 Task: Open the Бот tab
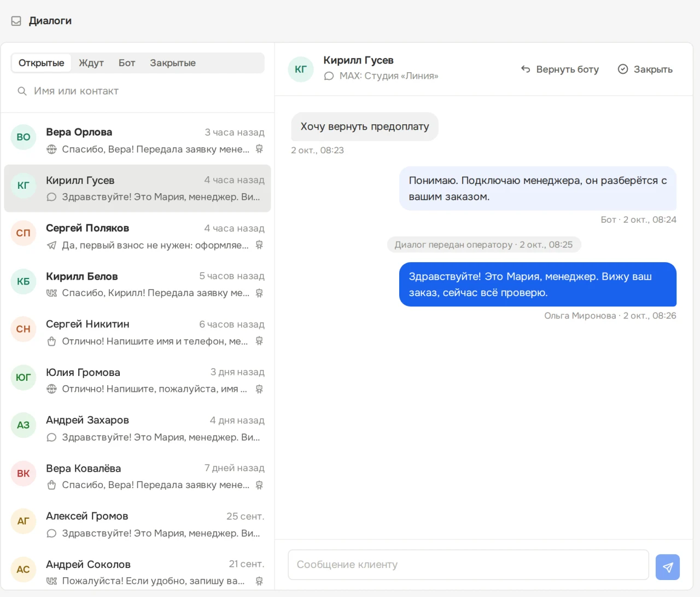coord(127,63)
